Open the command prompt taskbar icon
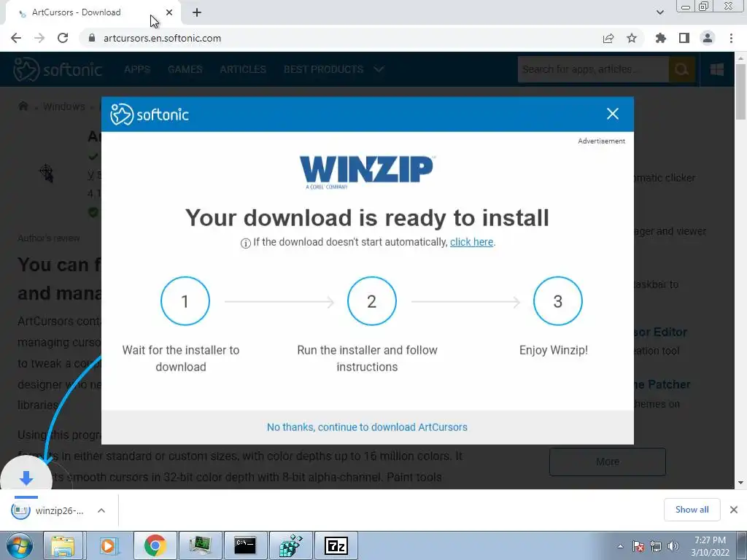 click(x=245, y=545)
